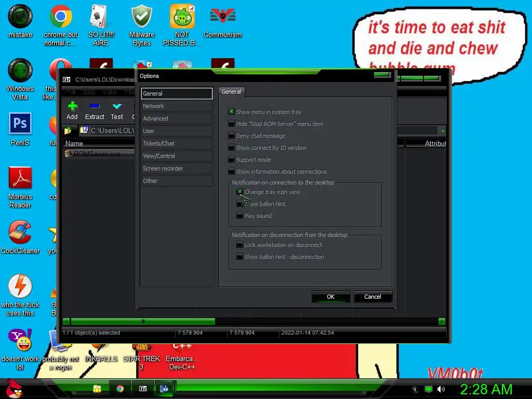Open the 'who the fuck uses this' icon
This screenshot has height=399, width=532.
tap(20, 295)
